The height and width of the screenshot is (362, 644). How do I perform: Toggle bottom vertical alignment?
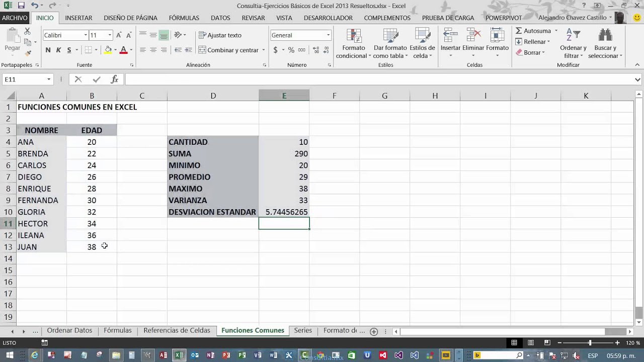164,35
